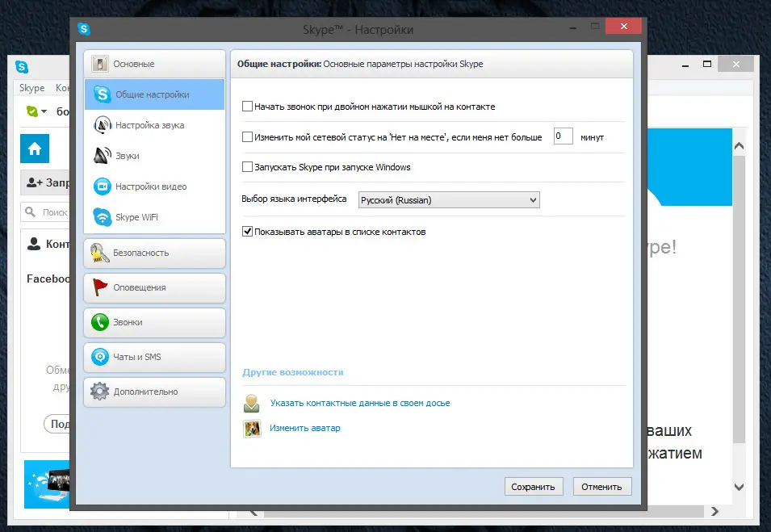The height and width of the screenshot is (532, 771).
Task: Enable call start on double-click contact
Action: pos(247,107)
